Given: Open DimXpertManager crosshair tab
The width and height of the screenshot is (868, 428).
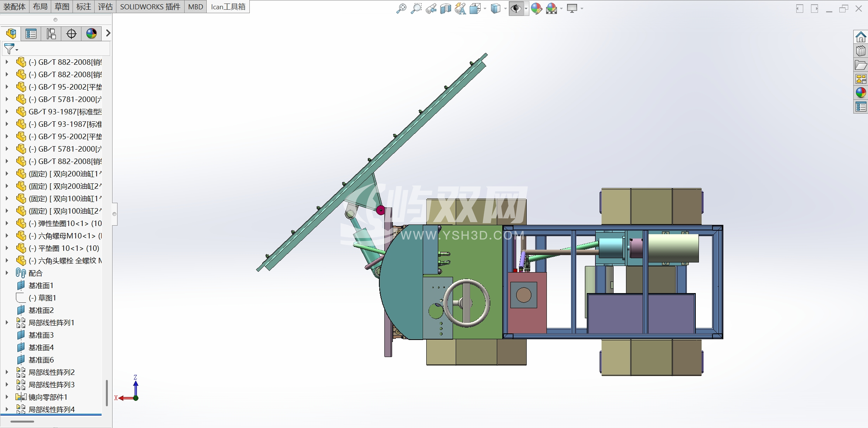Looking at the screenshot, I should coord(71,34).
